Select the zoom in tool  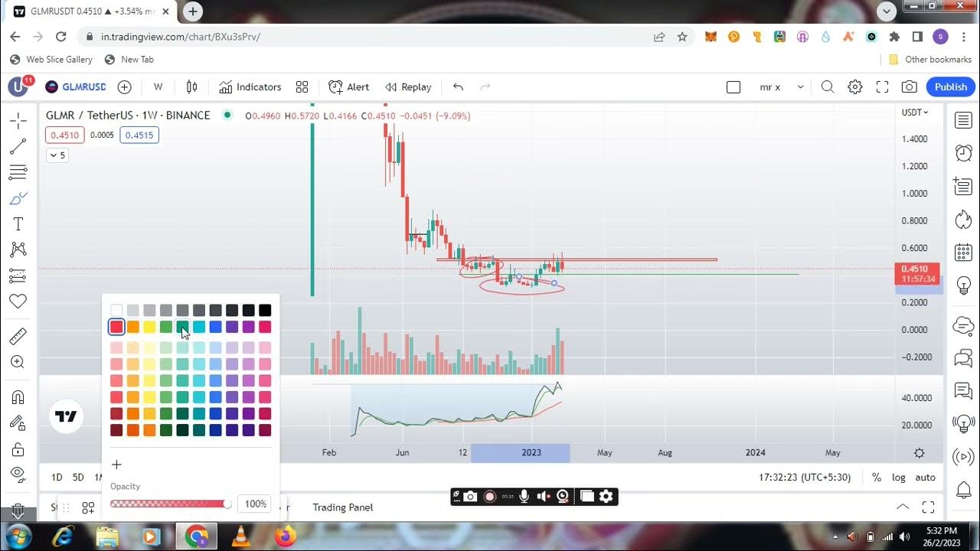(x=18, y=362)
